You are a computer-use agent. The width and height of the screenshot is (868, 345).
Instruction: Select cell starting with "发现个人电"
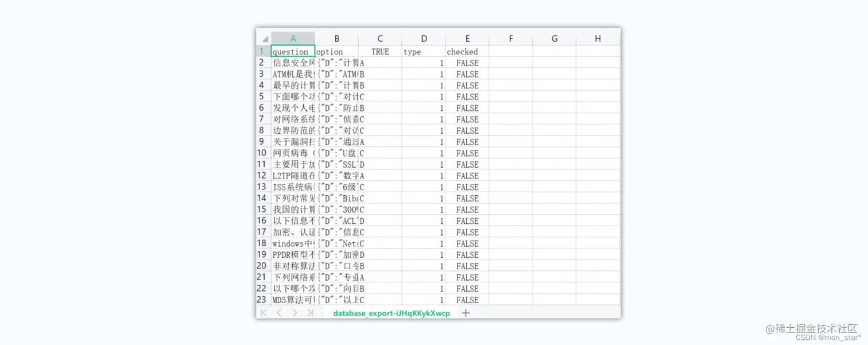click(x=293, y=108)
